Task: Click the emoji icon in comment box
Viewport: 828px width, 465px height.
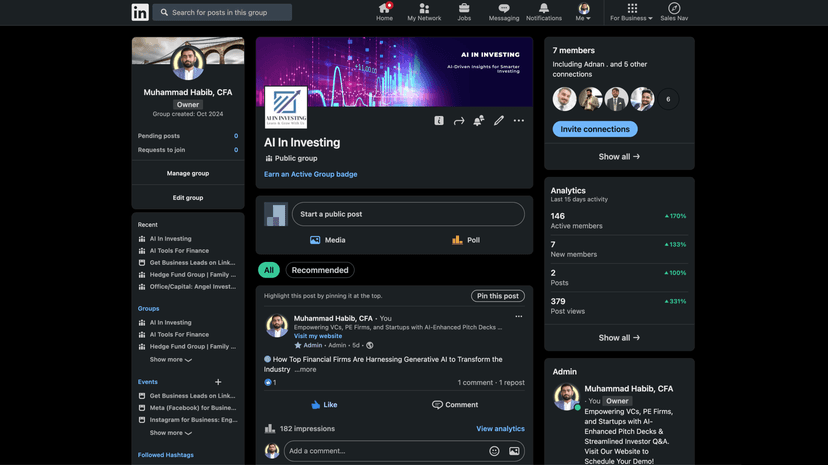Action: click(x=494, y=451)
